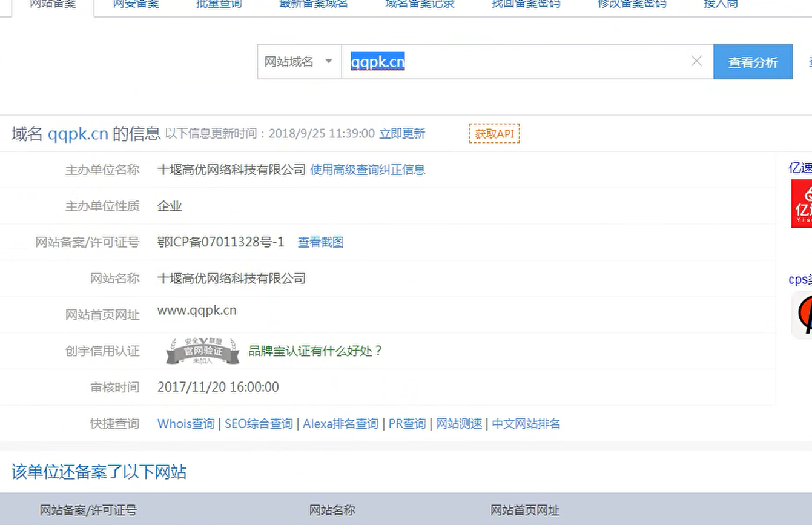Click the 该单位还备案了以下网站 heading
Viewport: 812px width, 525px height.
point(99,472)
